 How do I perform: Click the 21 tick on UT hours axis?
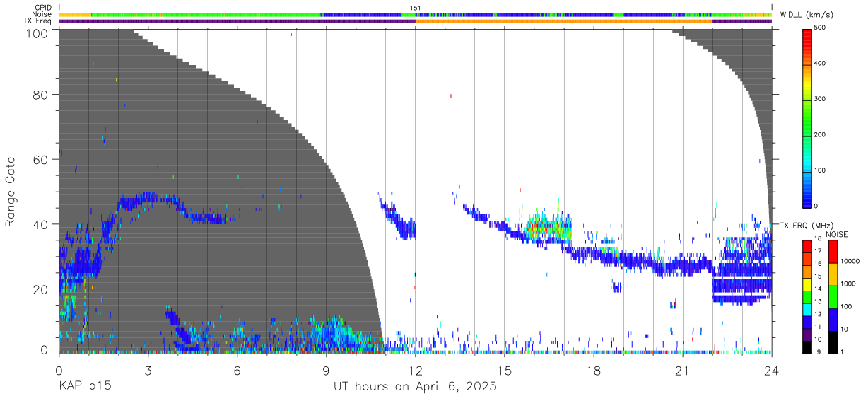click(x=683, y=370)
